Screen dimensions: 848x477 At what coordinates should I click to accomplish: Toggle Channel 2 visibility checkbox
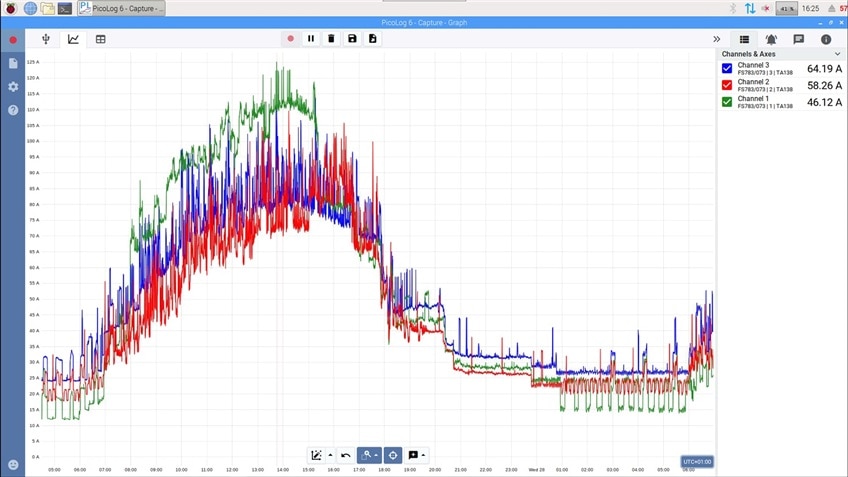pos(727,85)
